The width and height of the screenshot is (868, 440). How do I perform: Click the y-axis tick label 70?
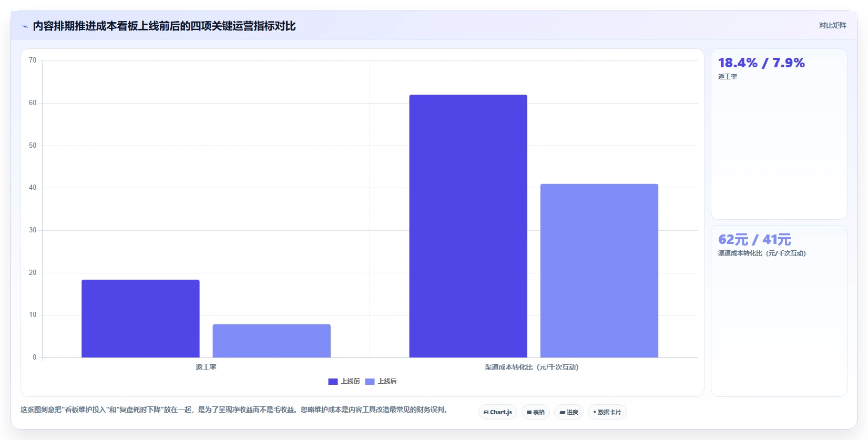tap(33, 60)
